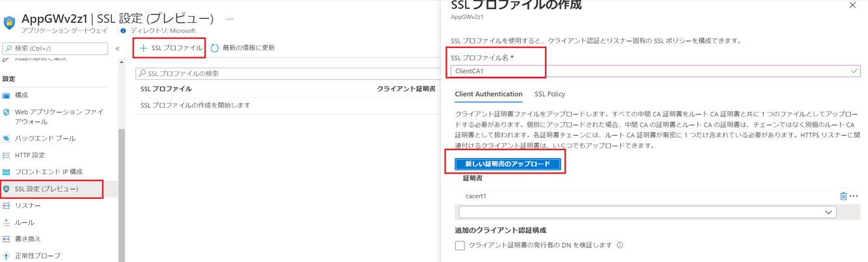Screen dimensions: 868x262
Task: Click the Web application firewall icon
Action: [x=7, y=112]
